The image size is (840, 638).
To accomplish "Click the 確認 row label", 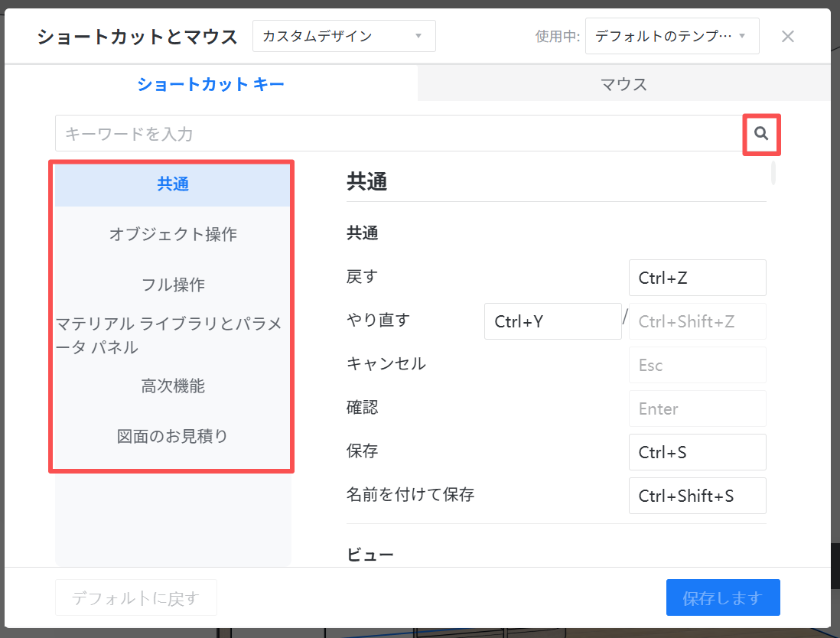I will pos(362,408).
